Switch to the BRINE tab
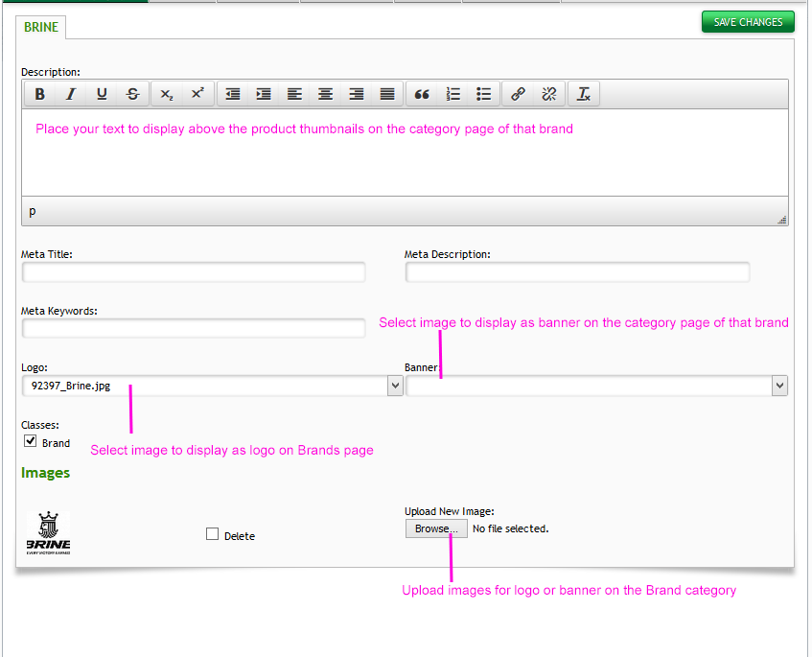Viewport: 812px width, 657px height. tap(41, 28)
